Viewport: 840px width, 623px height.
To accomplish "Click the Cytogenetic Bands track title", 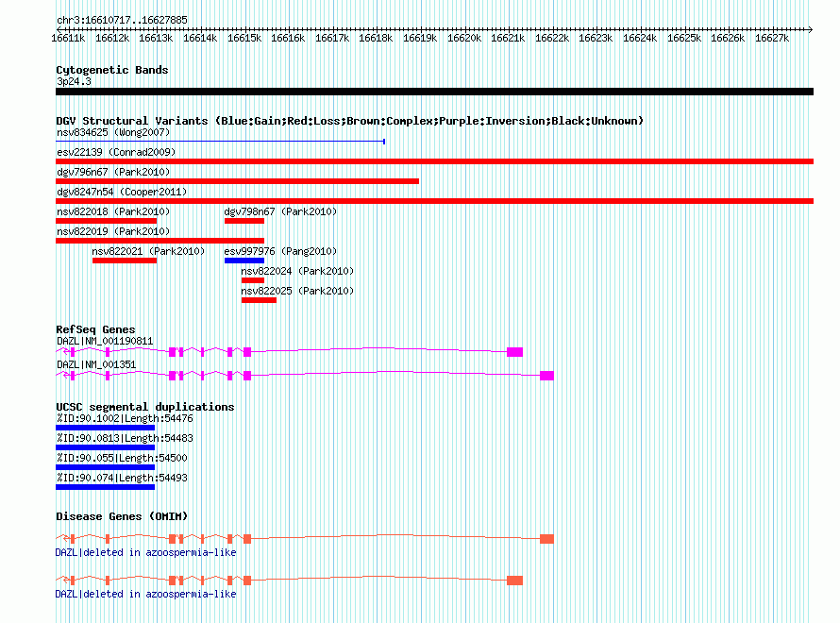I will [x=112, y=70].
